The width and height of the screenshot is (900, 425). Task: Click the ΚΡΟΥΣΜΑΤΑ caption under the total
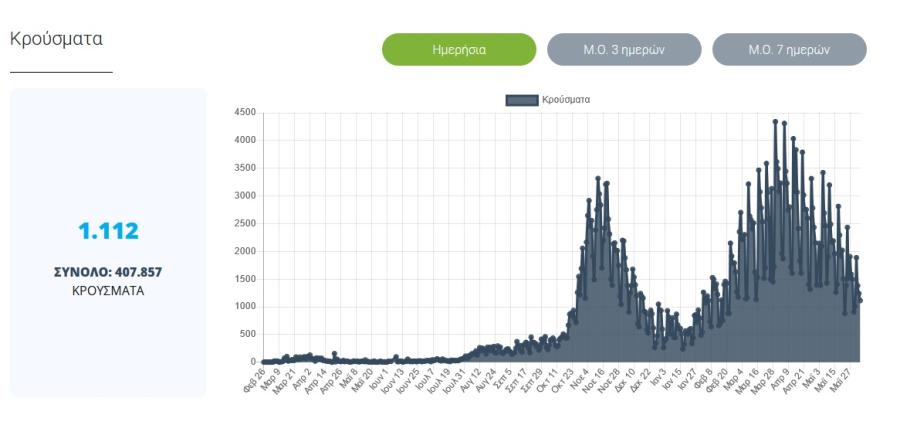coord(108,291)
